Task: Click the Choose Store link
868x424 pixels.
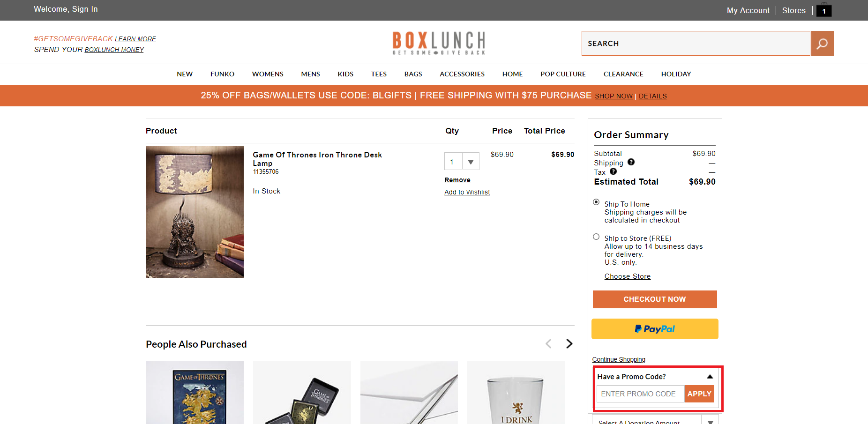Action: click(628, 276)
